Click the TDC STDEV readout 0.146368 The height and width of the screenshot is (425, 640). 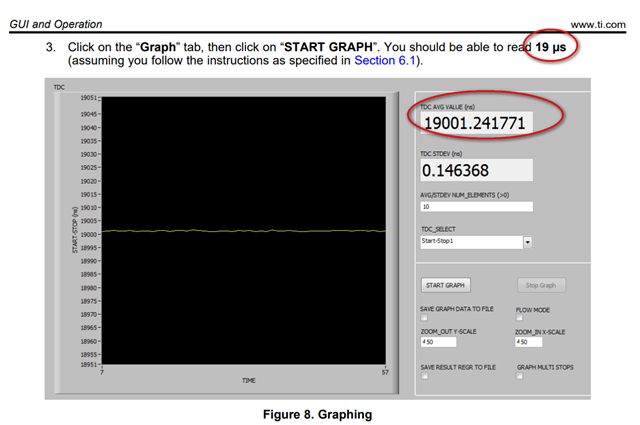pyautogui.click(x=476, y=170)
